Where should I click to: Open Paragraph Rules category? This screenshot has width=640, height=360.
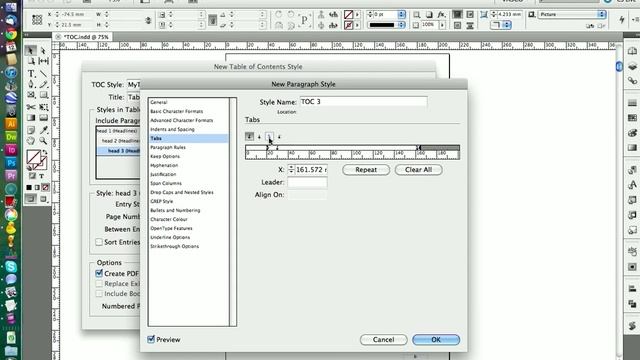click(168, 147)
